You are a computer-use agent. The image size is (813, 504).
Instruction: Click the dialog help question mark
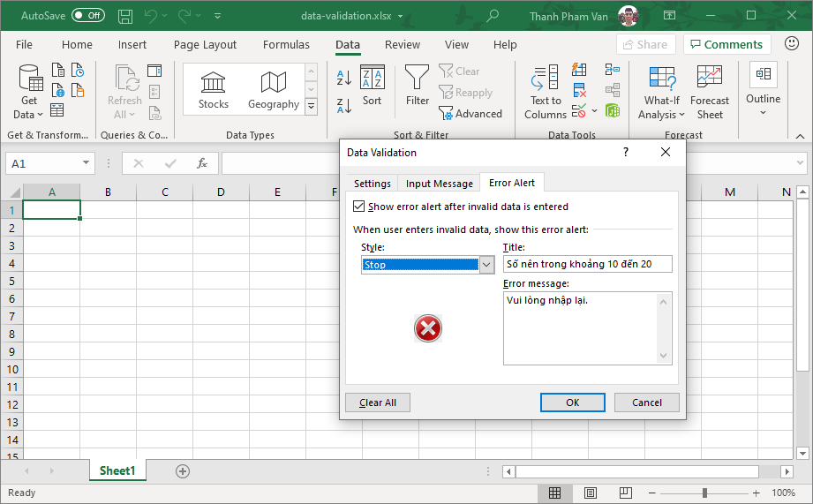pyautogui.click(x=626, y=152)
